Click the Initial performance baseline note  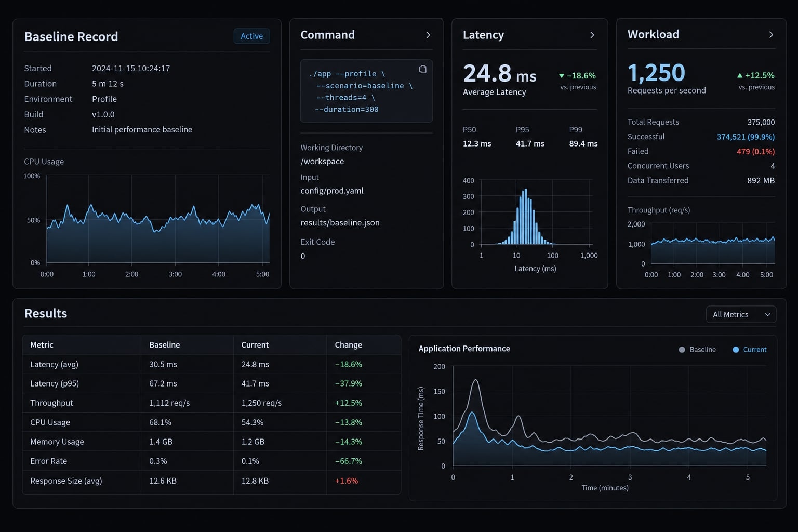pyautogui.click(x=142, y=129)
